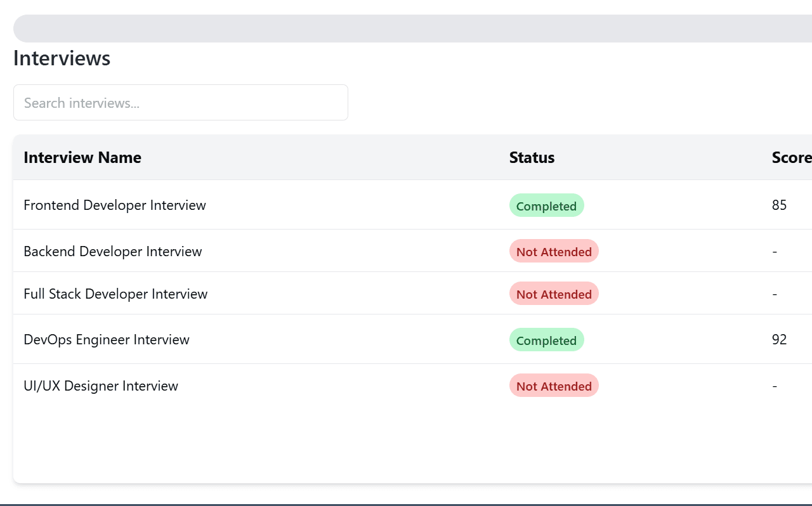Screen dimensions: 812x506
Task: Click the gray bar at page top
Action: coord(412,29)
